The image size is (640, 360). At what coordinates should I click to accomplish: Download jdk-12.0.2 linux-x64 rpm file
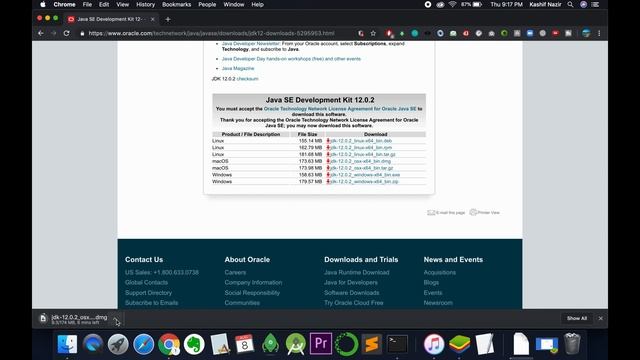361,148
